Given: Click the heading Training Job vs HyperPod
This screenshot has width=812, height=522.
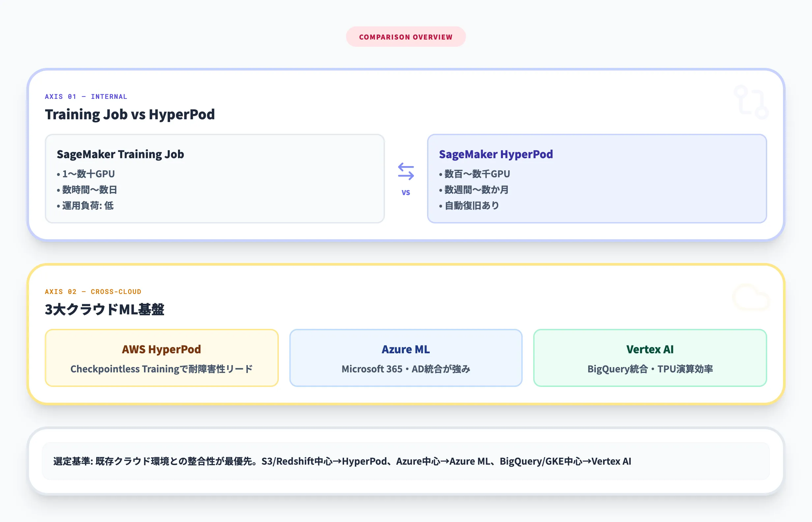Looking at the screenshot, I should tap(130, 114).
